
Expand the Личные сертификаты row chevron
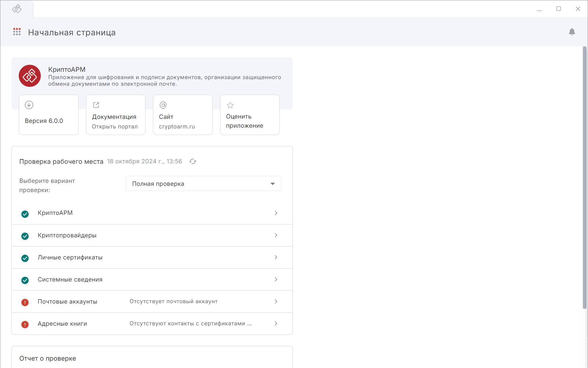click(x=276, y=257)
